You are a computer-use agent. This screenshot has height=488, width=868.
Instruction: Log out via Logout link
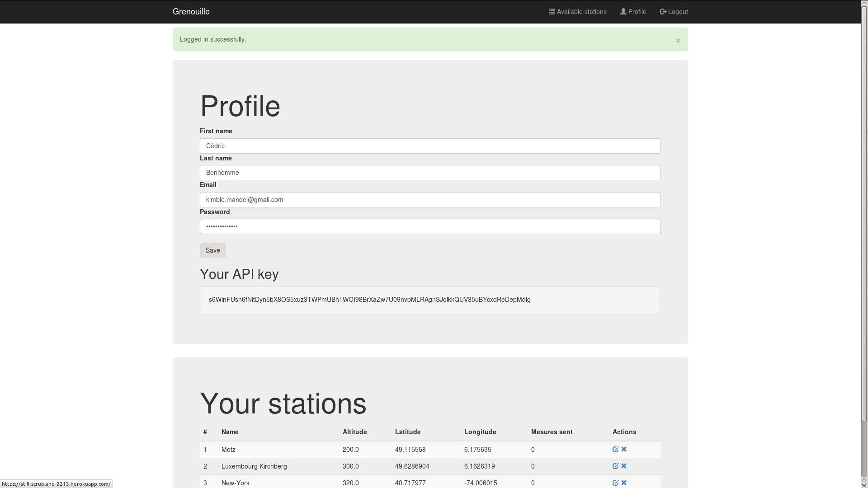click(674, 12)
